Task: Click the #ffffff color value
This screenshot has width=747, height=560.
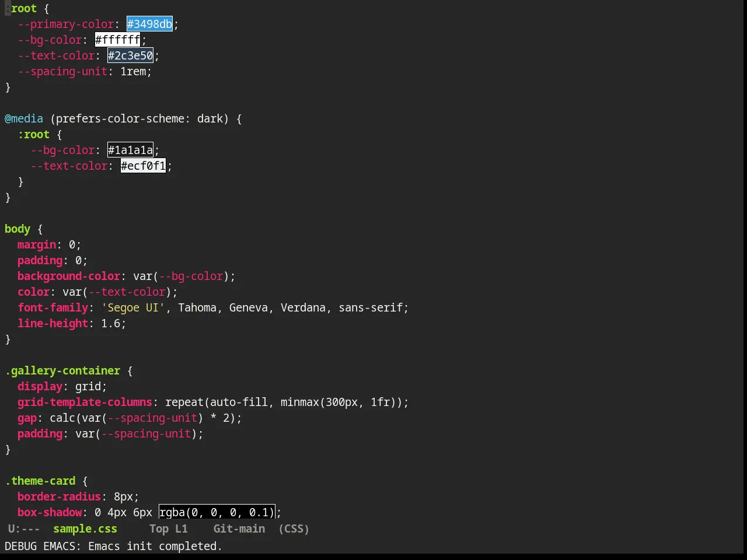Action: click(x=117, y=40)
